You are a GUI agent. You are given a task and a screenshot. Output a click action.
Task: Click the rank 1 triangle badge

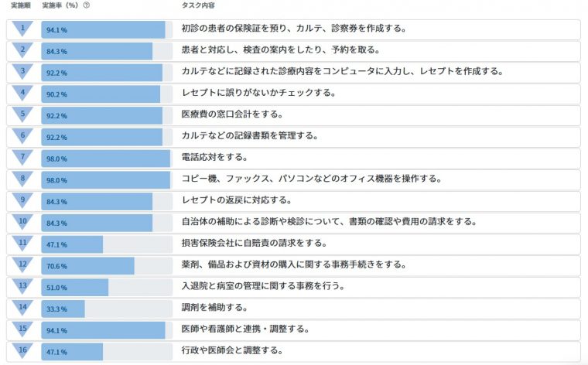pos(23,29)
